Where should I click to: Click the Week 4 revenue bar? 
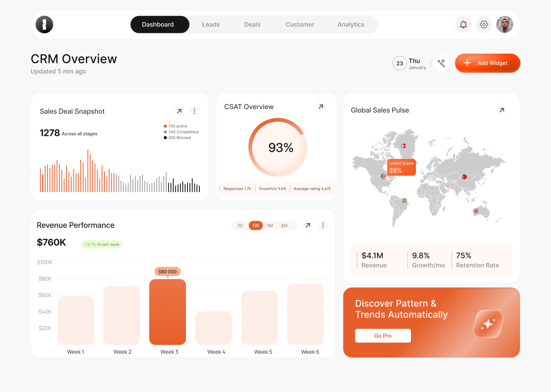(x=214, y=328)
